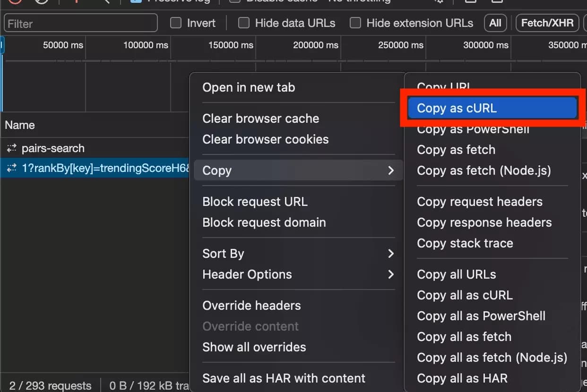Screen dimensions: 587x392
Task: Select Copy as cURL
Action: click(x=492, y=108)
